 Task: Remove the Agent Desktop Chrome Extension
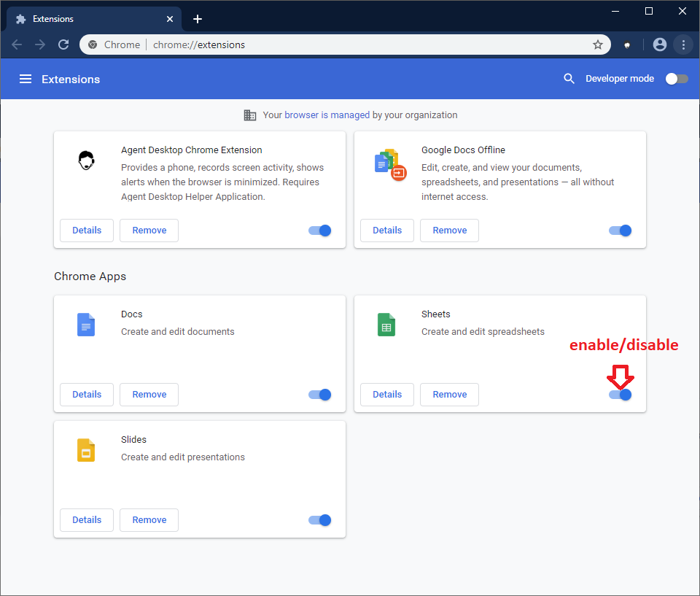(x=149, y=231)
